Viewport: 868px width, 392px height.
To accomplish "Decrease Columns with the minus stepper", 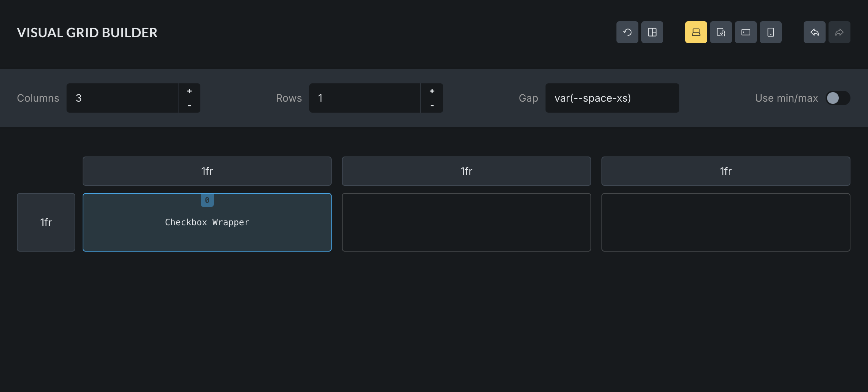I will pos(189,105).
